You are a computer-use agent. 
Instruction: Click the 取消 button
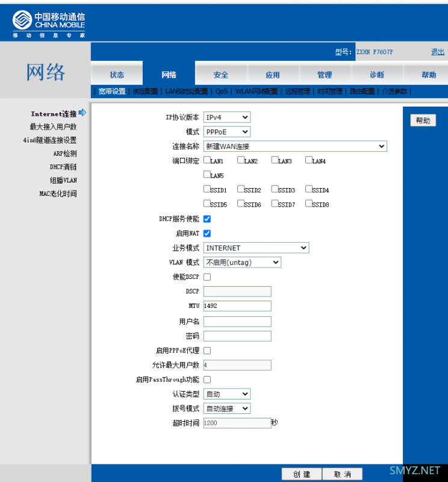[x=342, y=474]
